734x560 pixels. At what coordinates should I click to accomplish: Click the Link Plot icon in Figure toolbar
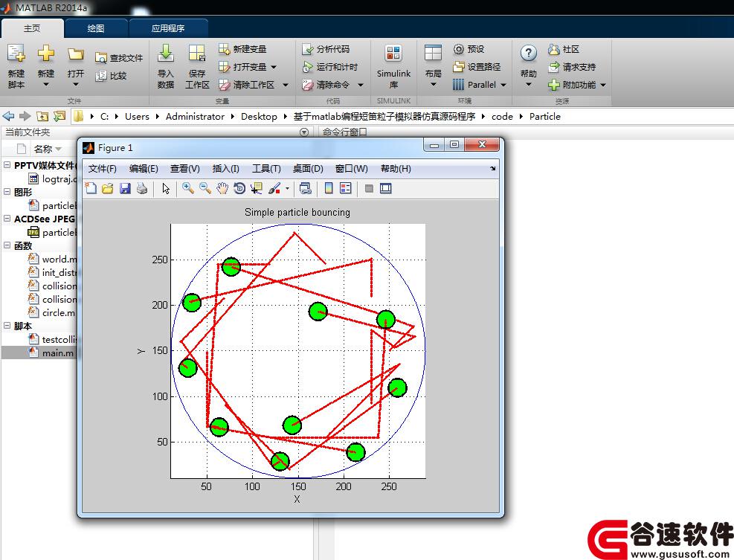click(x=305, y=188)
